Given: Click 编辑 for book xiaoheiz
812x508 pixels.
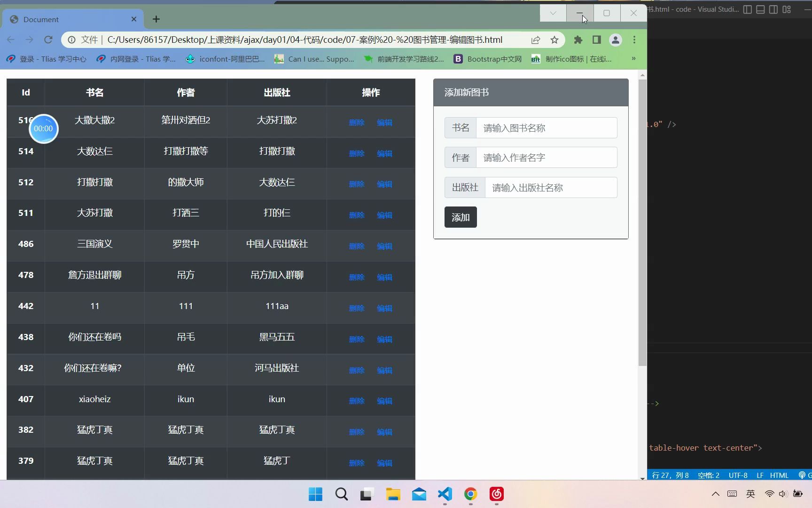Looking at the screenshot, I should [x=384, y=401].
